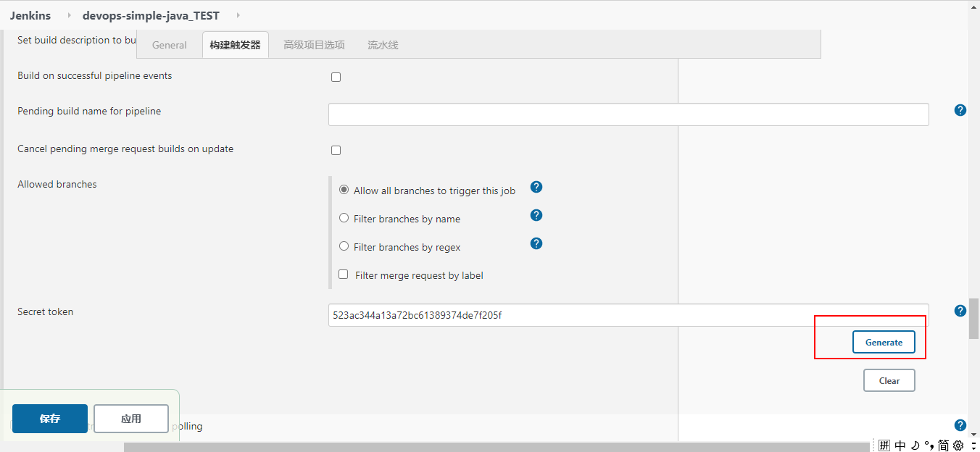Select Filter branches by regex radio button

point(344,246)
